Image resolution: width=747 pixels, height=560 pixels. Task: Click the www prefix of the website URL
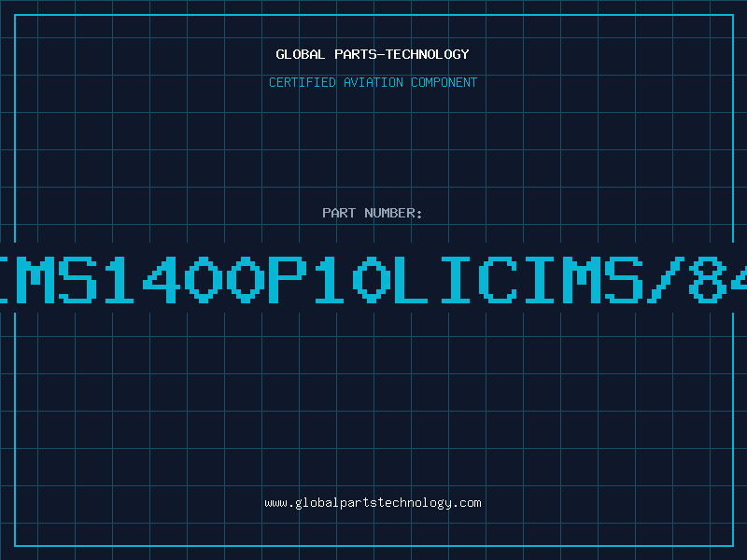point(275,503)
